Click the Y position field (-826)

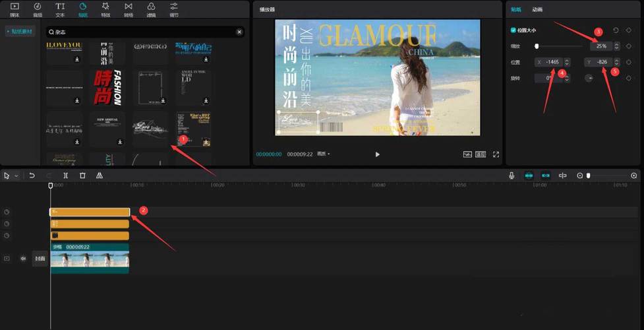pyautogui.click(x=599, y=62)
